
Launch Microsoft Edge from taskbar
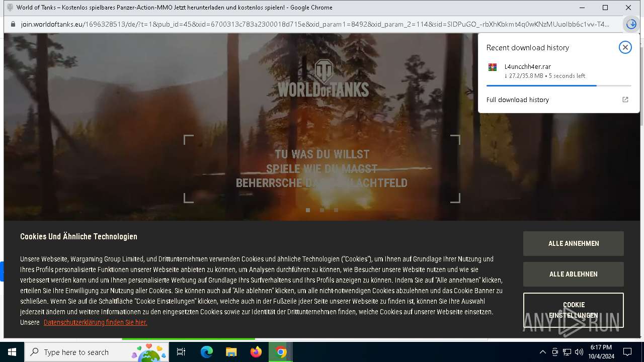[207, 352]
